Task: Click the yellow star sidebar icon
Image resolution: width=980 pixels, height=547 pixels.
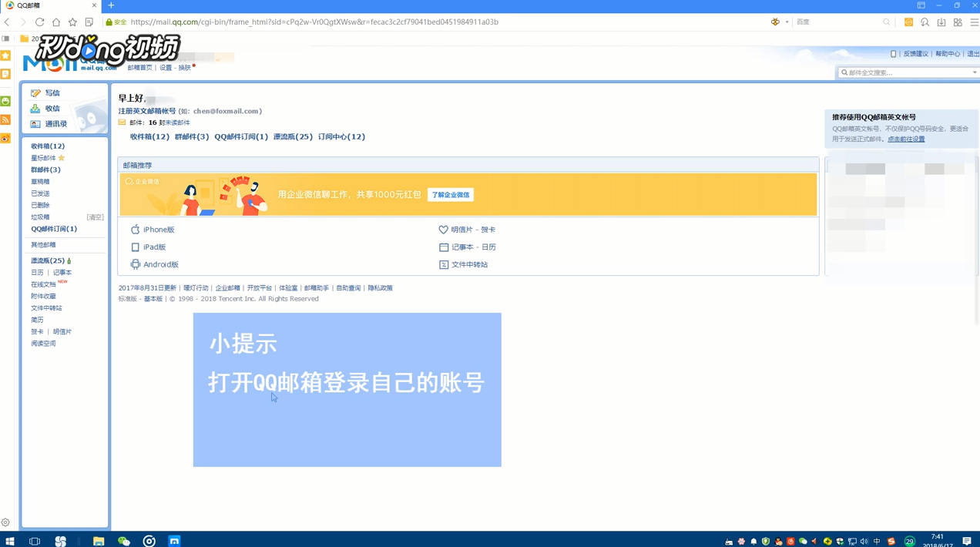Action: point(5,55)
